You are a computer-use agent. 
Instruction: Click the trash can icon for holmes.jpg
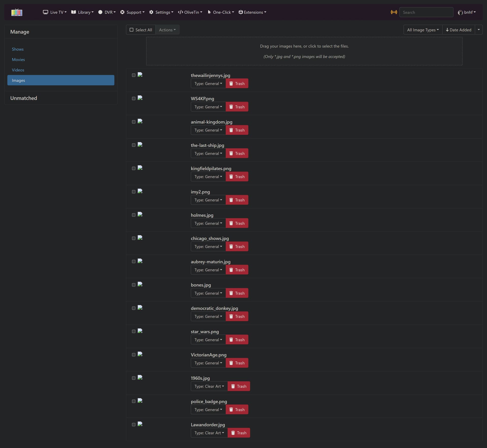pos(231,223)
